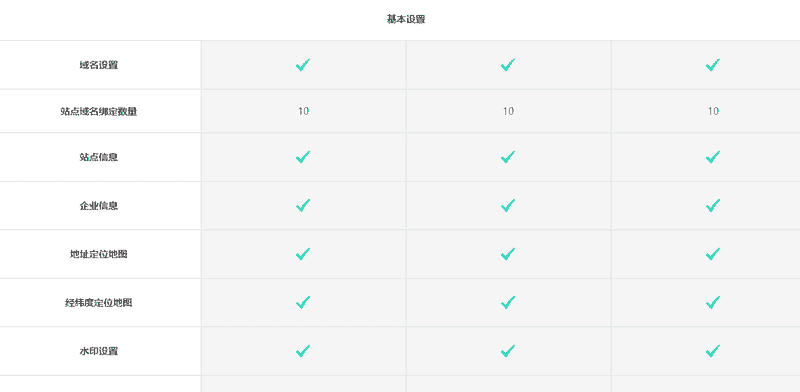Click the second-column checkmark for 经纬度定位地图
Screen dimensions: 800x392
coord(508,302)
